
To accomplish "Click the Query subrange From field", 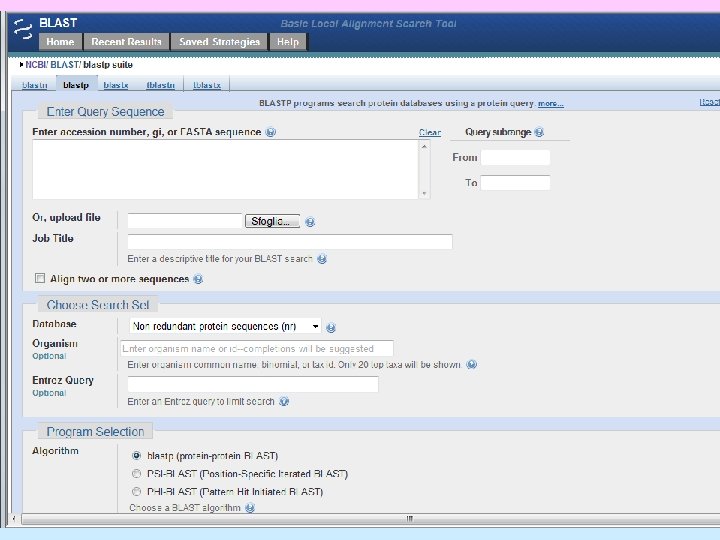I will 515,158.
